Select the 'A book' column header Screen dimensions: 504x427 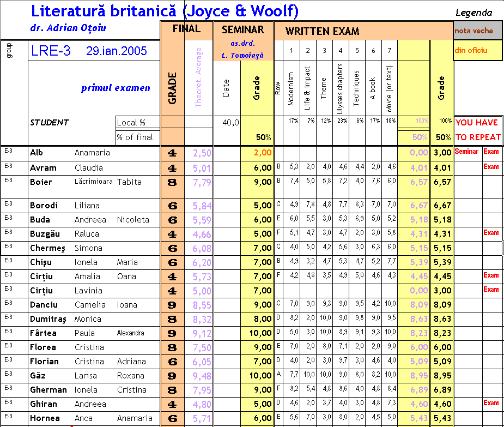(373, 88)
